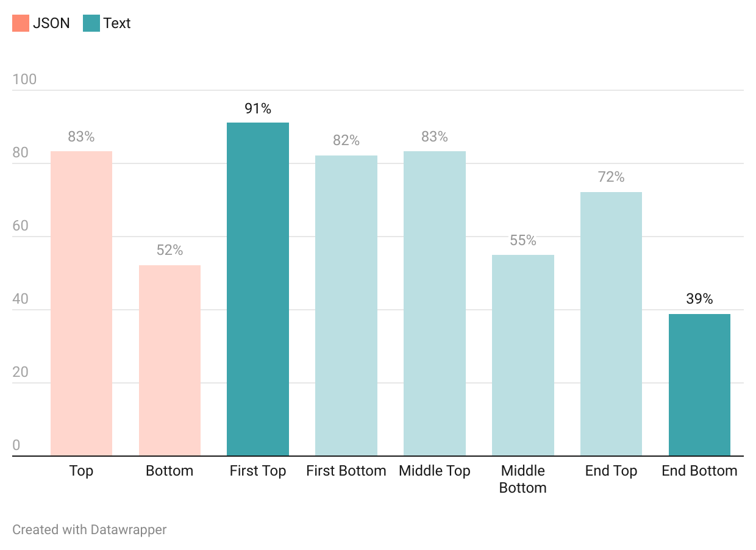Screen dimensions: 756x550
Task: Click the First Bottom bar at 82%
Action: (x=346, y=305)
